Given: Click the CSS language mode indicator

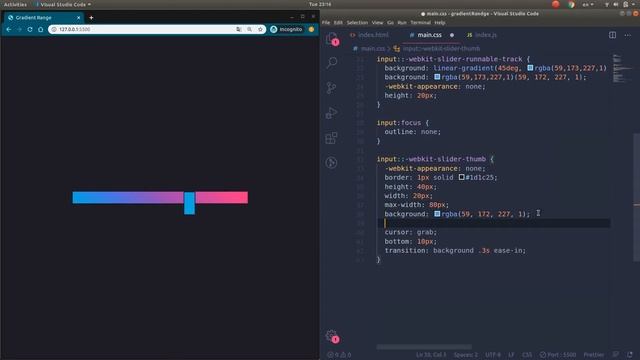Looking at the screenshot, I should [x=527, y=355].
